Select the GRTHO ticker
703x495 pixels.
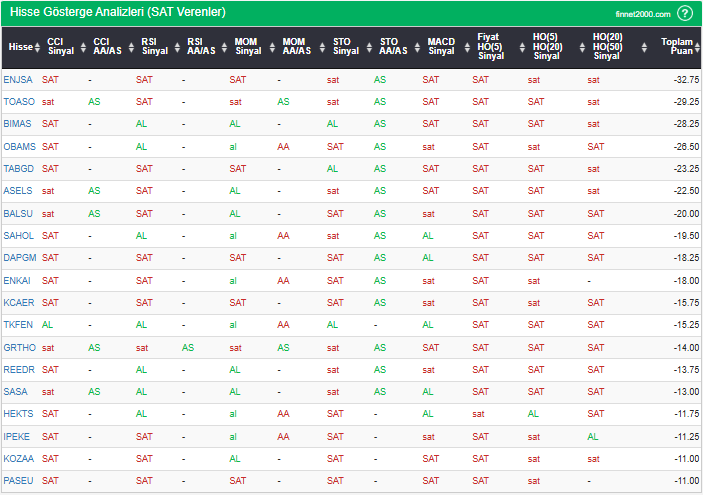(x=19, y=348)
